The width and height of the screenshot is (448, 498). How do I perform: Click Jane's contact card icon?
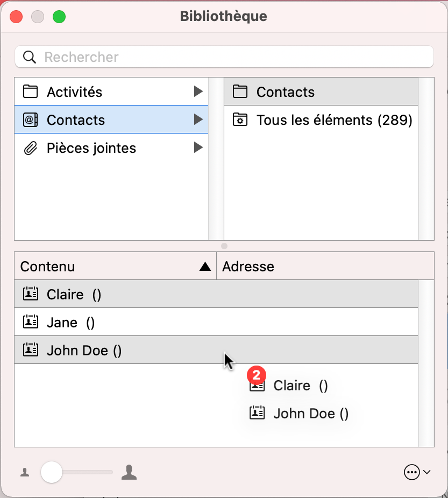pos(31,322)
